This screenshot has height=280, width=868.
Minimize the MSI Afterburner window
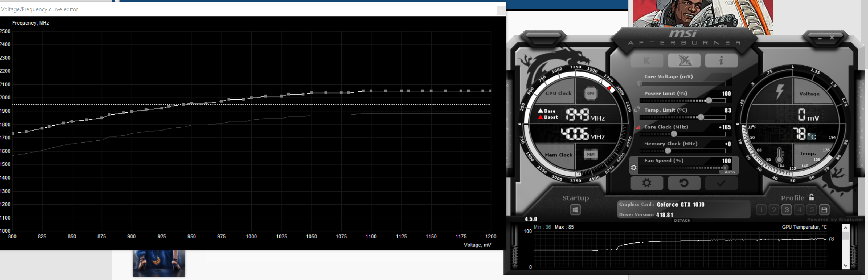[820, 38]
